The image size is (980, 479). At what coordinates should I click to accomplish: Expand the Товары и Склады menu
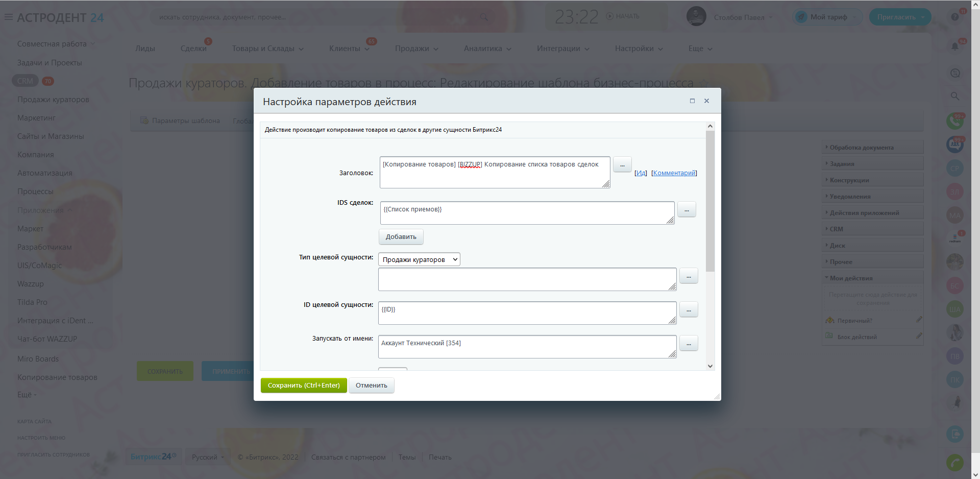[267, 49]
